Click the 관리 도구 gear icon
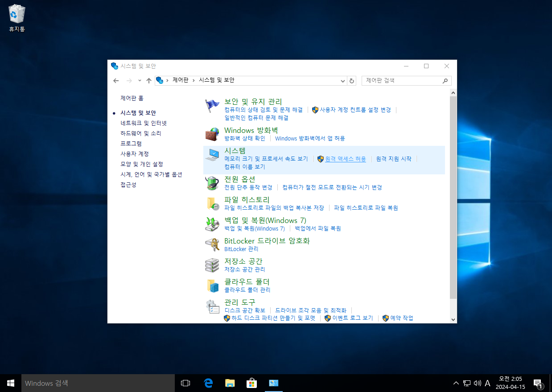552x392 pixels. point(212,306)
